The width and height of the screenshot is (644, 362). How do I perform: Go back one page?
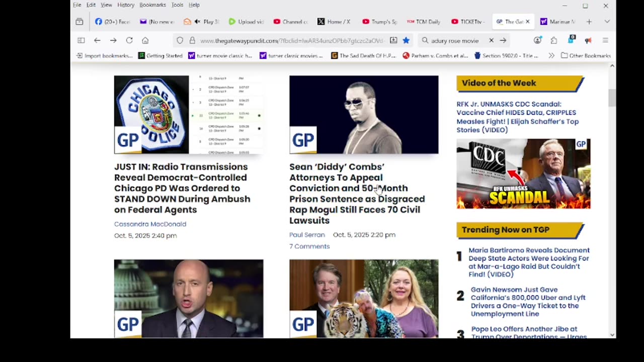click(x=97, y=40)
